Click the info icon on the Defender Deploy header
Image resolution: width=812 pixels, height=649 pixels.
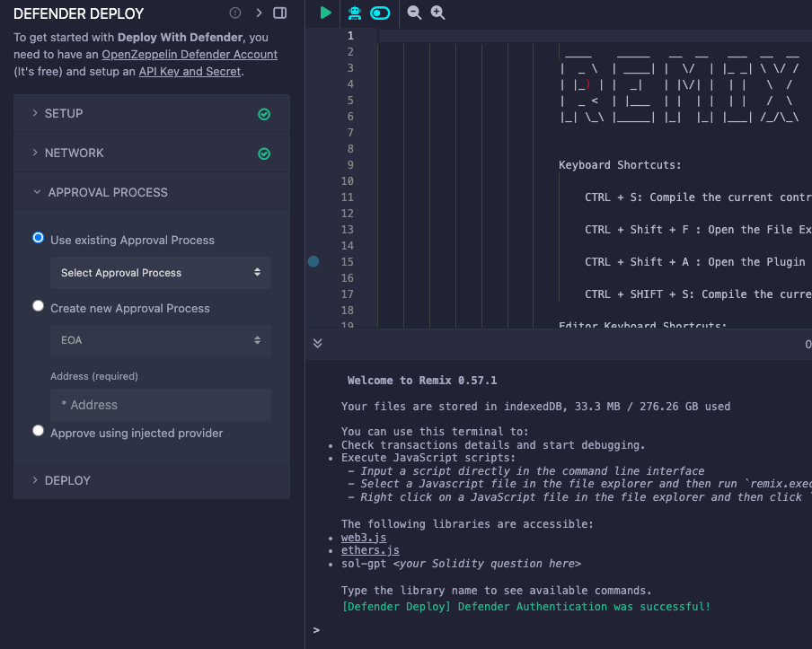234,13
